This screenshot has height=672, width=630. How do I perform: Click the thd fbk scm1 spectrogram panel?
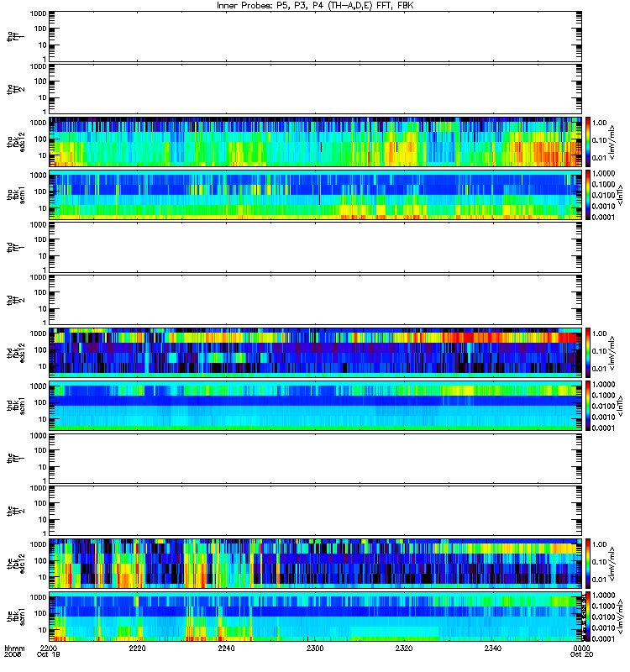pos(316,406)
